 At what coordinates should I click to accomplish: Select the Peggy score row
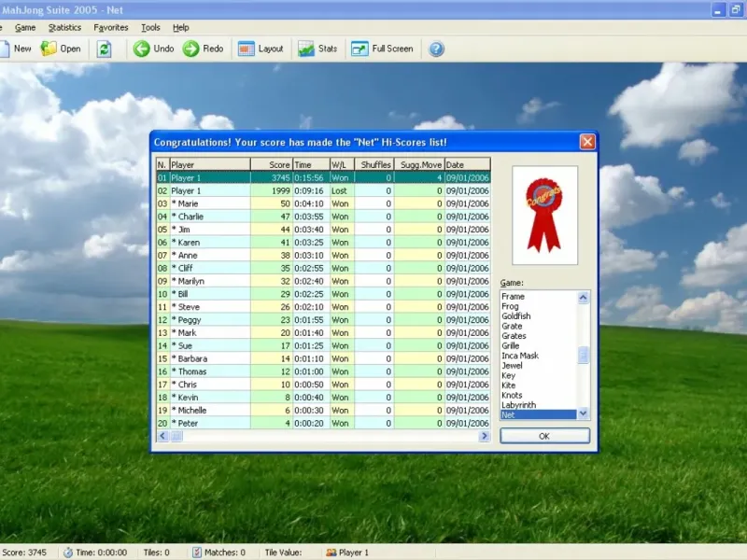(x=323, y=319)
